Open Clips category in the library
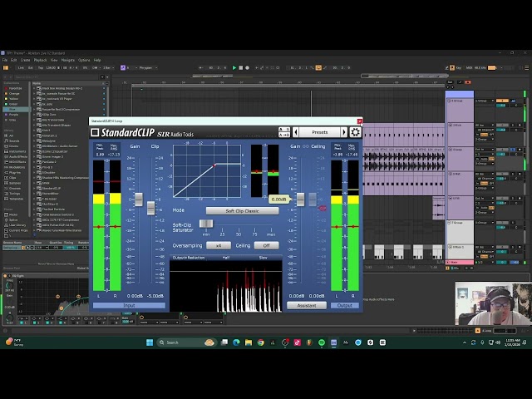The height and width of the screenshot is (399, 532). pos(12,178)
